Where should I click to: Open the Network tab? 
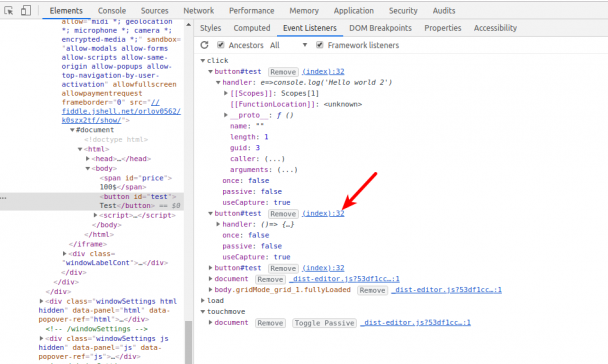199,11
